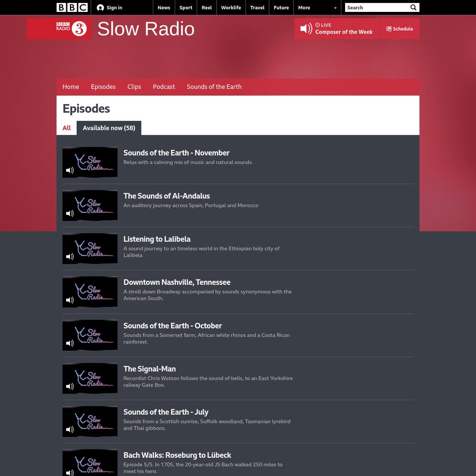Open the News section
Viewport: 476px width, 476px height.
164,8
